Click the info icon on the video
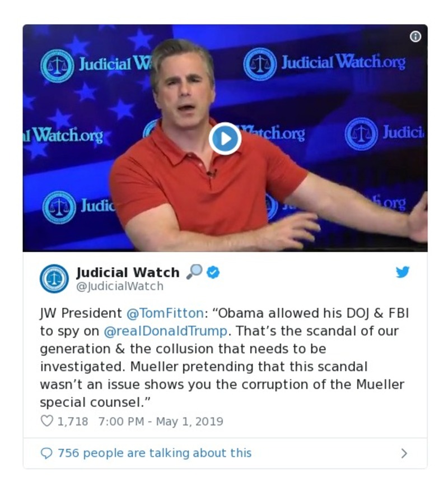The width and height of the screenshot is (448, 487). tap(415, 36)
